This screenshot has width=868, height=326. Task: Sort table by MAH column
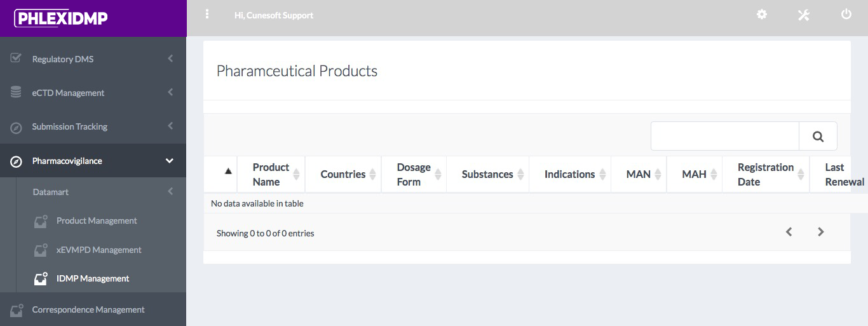coord(694,174)
